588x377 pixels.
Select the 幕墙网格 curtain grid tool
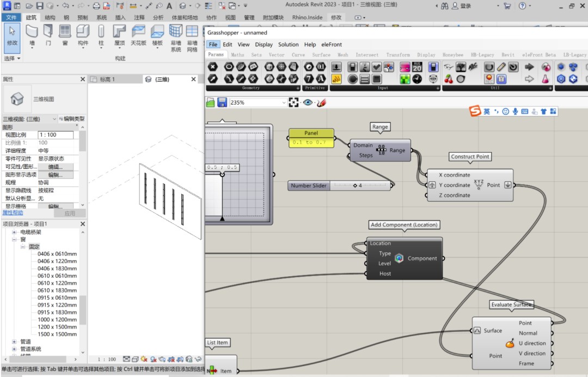point(192,38)
